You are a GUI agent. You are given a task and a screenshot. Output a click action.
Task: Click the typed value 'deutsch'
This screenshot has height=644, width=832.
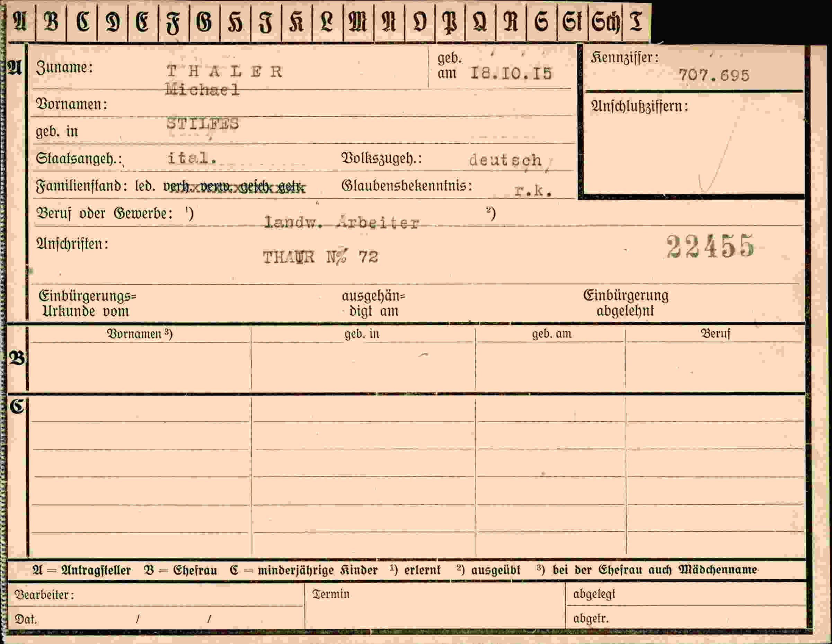pos(505,160)
